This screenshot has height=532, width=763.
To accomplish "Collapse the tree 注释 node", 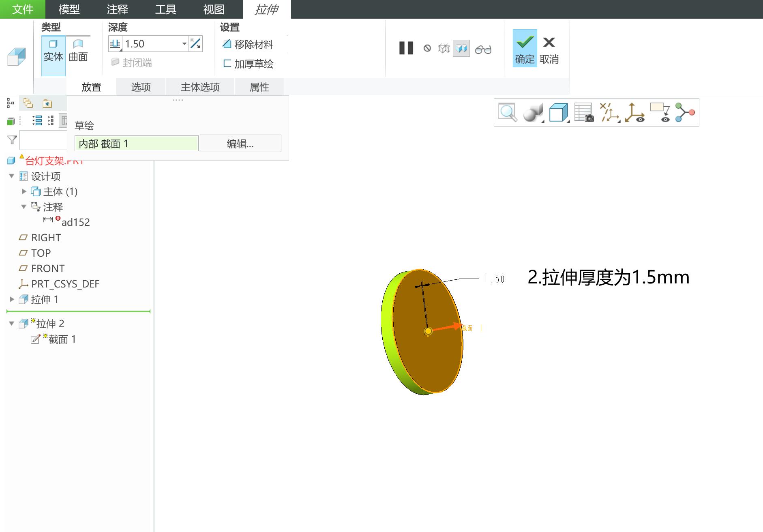I will click(24, 207).
